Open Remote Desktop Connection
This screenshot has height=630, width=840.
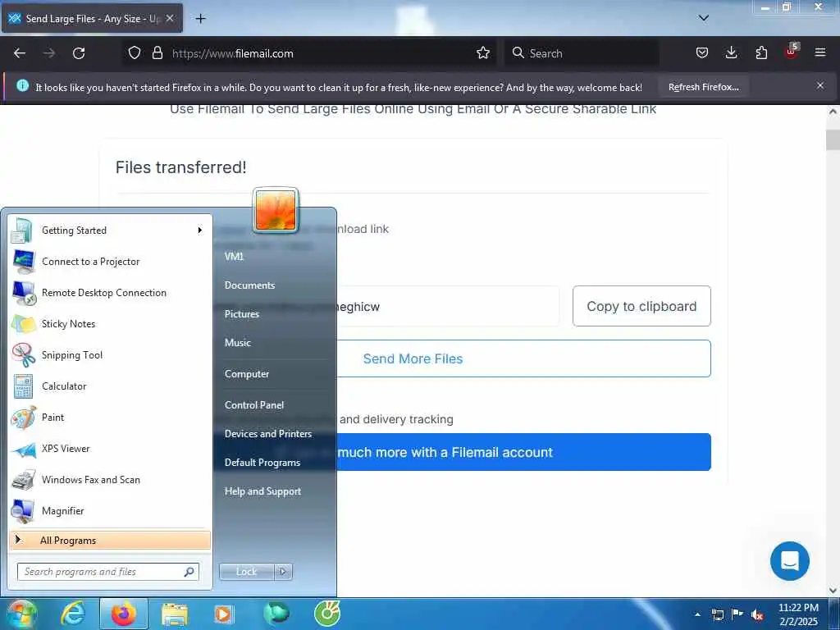coord(110,293)
